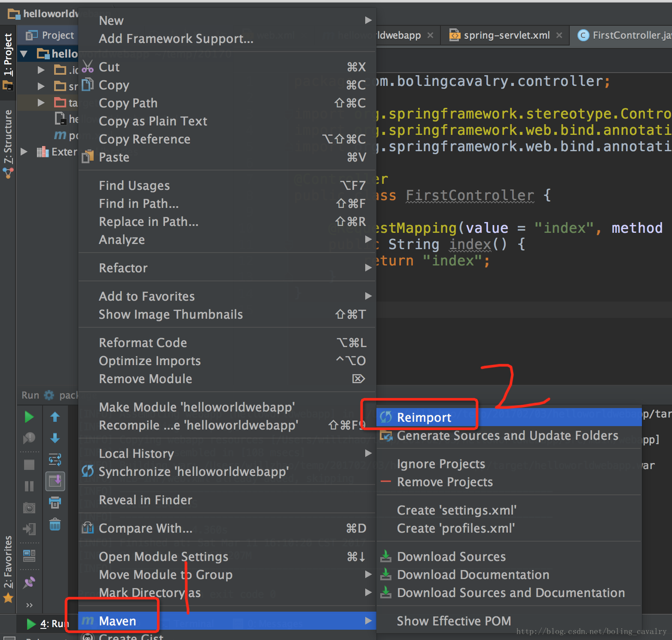Choose Show Image Thumbnails
This screenshot has height=640, width=672.
(x=227, y=314)
